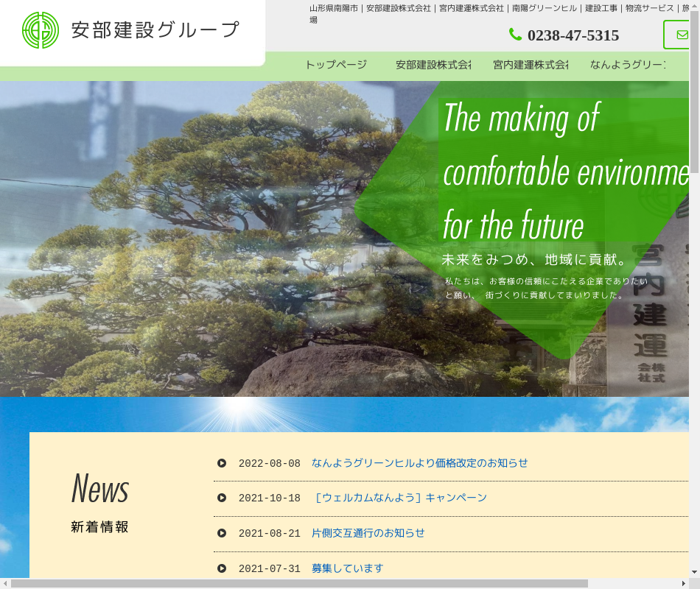Click the green phone icon
This screenshot has height=589, width=700.
point(515,35)
